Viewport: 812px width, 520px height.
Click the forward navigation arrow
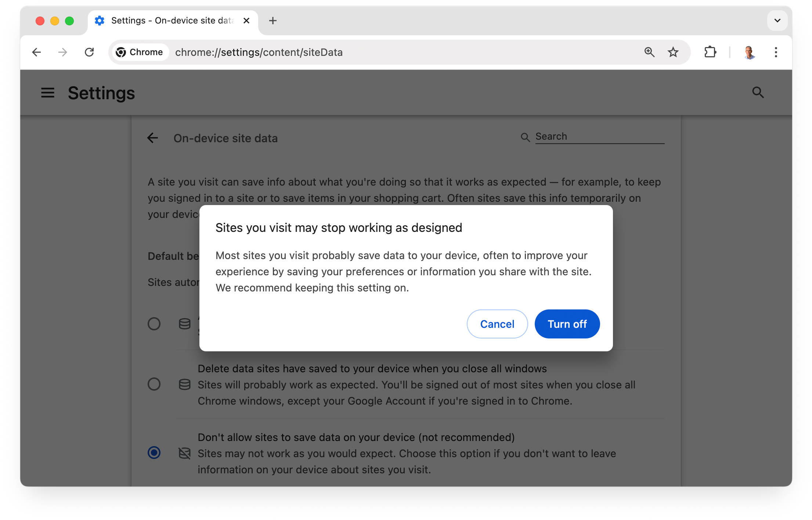63,52
